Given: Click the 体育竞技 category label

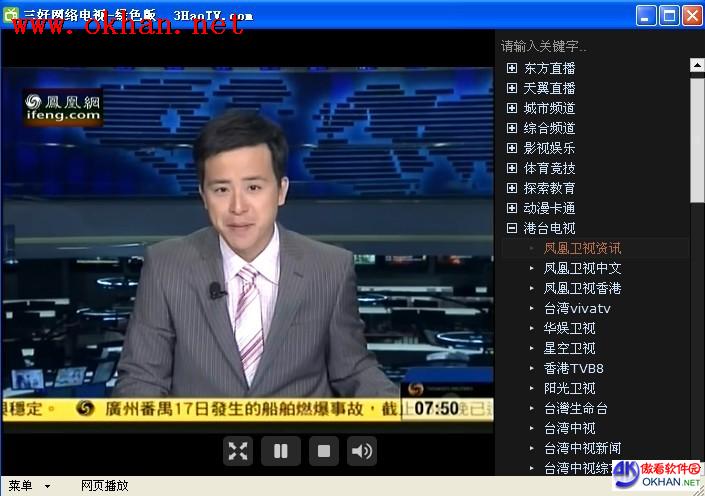Looking at the screenshot, I should tap(549, 168).
